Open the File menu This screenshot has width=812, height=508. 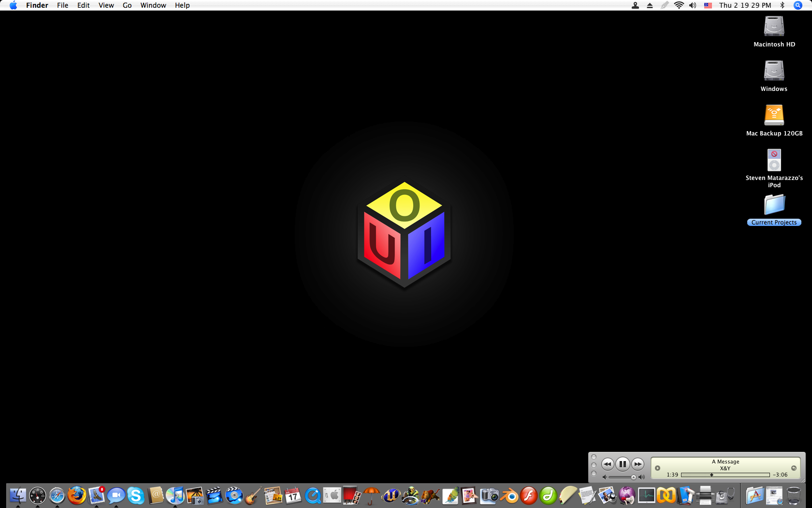pos(62,5)
